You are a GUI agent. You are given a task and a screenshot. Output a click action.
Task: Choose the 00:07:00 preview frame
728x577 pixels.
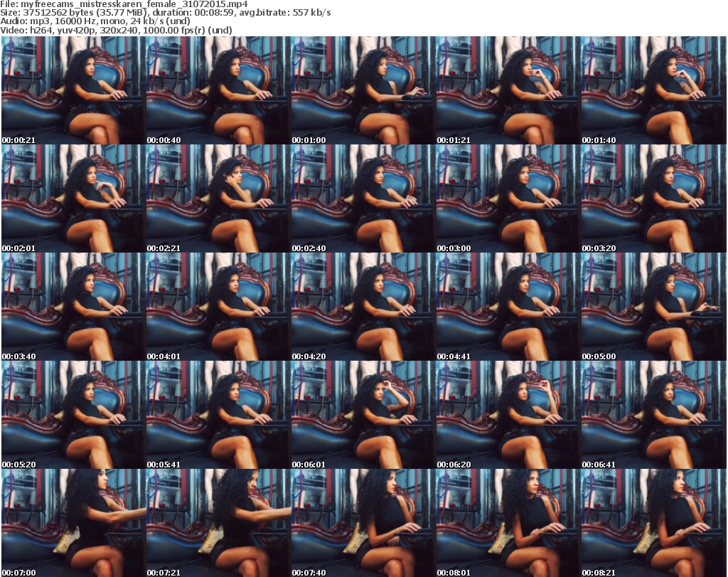74,523
